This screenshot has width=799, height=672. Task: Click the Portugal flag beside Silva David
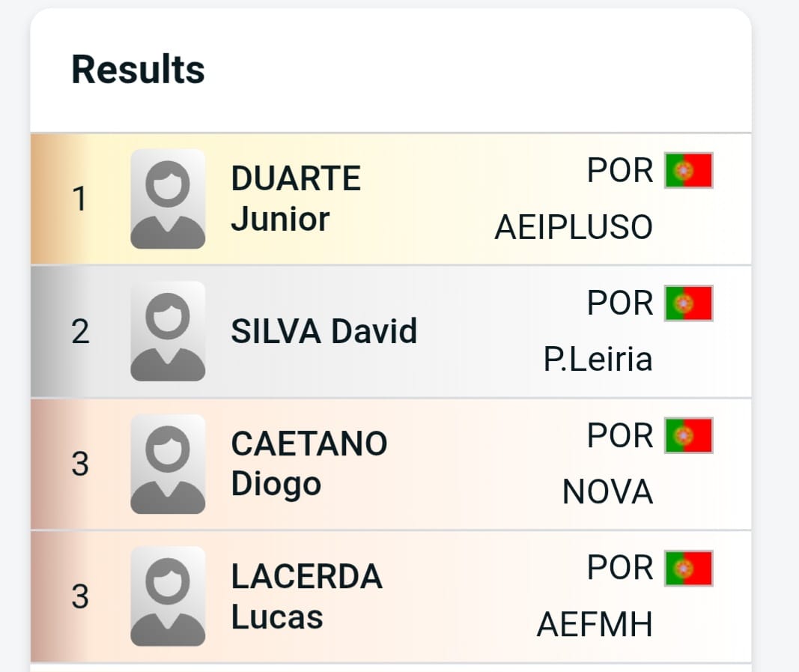(689, 303)
